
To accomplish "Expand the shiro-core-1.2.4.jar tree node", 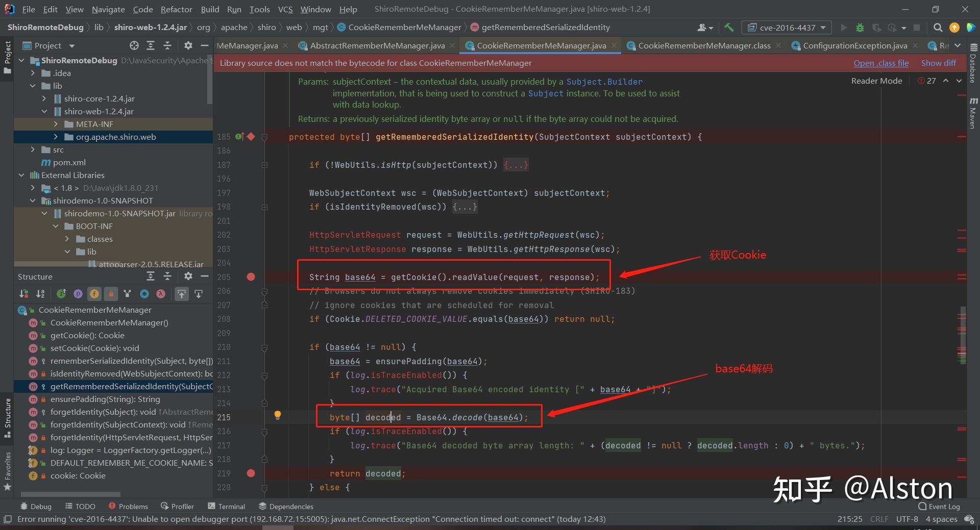I will [44, 98].
